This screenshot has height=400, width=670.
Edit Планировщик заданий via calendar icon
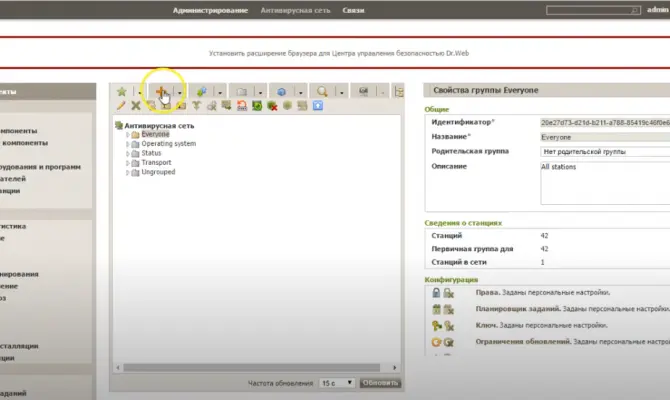(x=436, y=309)
